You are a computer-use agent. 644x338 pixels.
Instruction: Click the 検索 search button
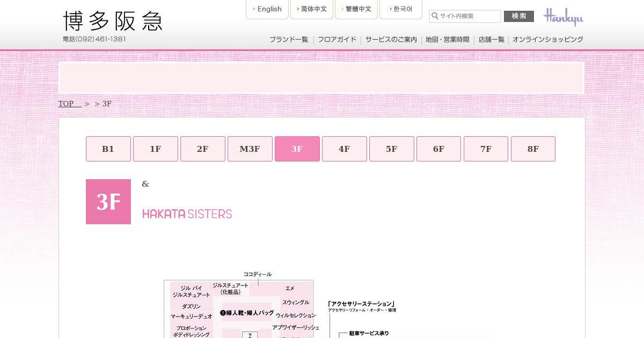[519, 16]
